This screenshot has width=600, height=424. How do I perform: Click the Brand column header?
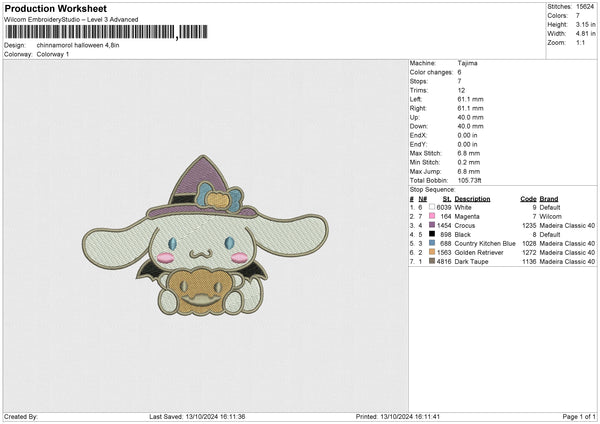(x=549, y=198)
